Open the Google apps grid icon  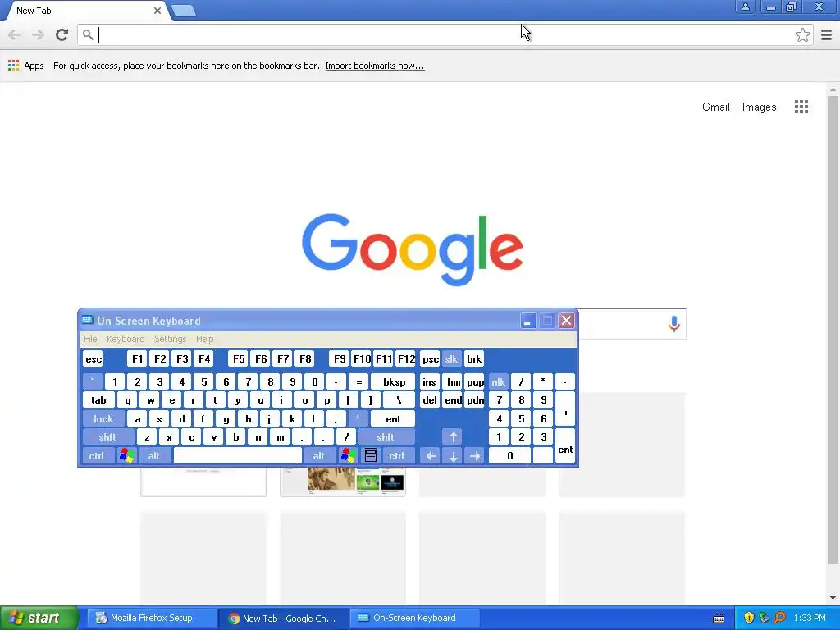801,107
